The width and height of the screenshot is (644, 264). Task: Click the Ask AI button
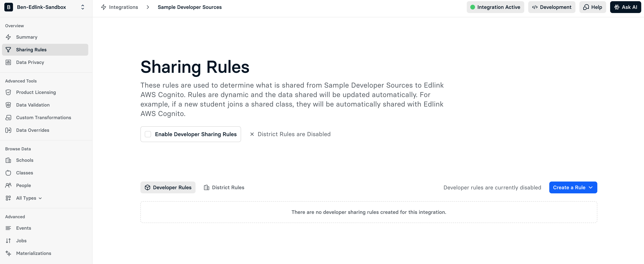coord(625,7)
